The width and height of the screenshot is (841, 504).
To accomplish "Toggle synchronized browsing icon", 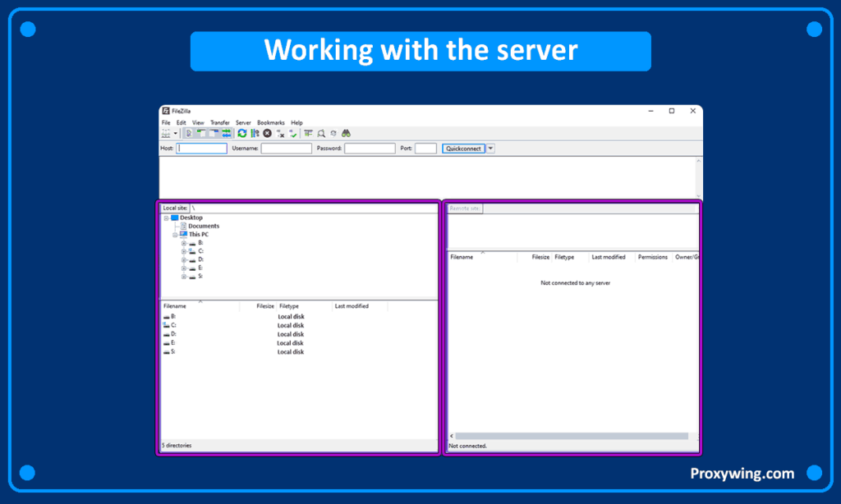I will pyautogui.click(x=333, y=134).
